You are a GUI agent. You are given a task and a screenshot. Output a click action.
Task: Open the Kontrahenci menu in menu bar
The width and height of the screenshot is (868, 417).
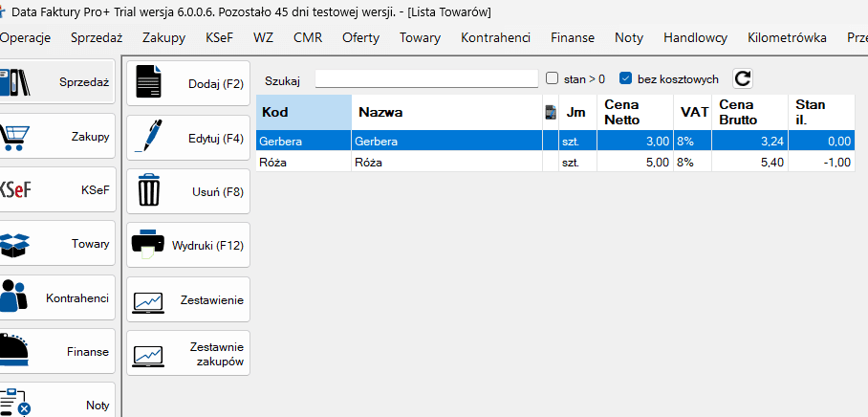495,38
